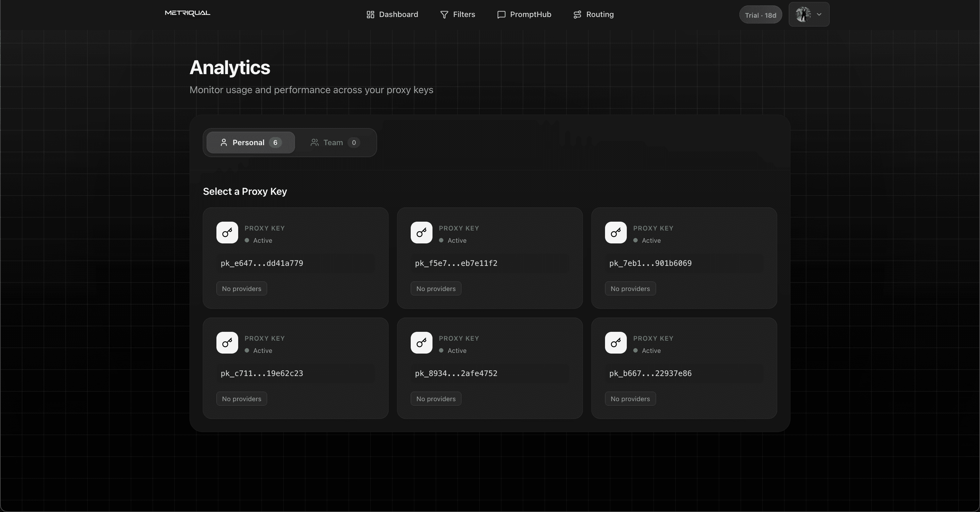Click No providers on pk_e647...dd41a779 card

click(241, 288)
